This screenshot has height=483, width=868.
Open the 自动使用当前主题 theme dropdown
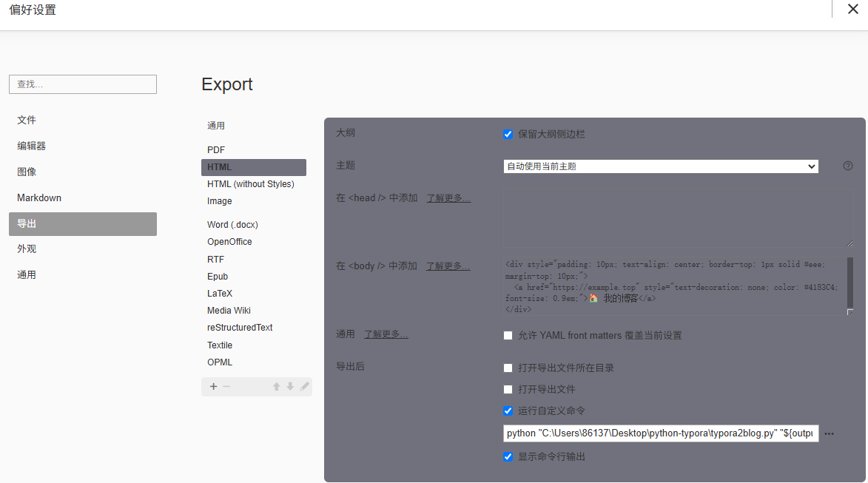[x=660, y=166]
